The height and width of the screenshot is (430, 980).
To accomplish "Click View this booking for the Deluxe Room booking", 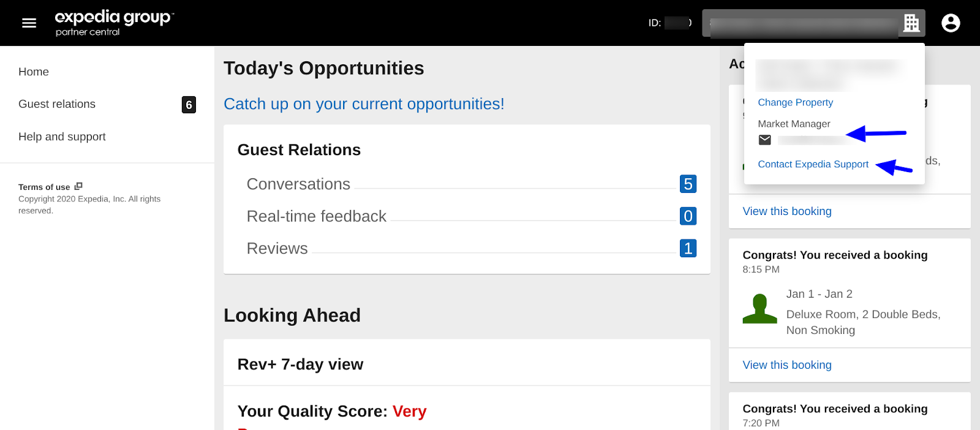I will point(786,364).
